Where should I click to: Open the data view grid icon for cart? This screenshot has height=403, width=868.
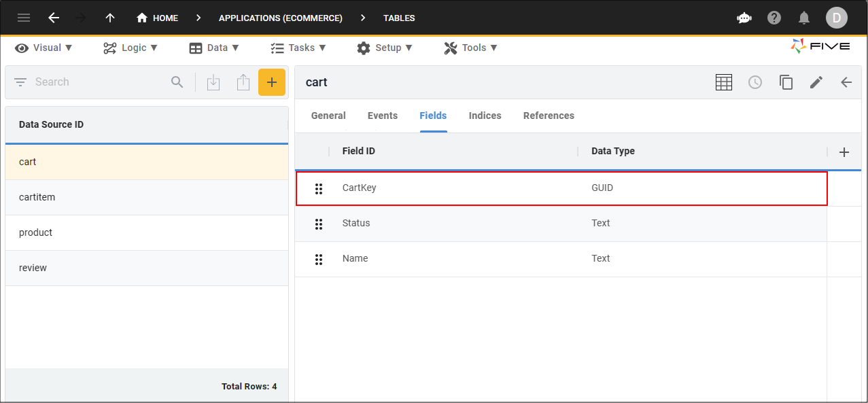(x=724, y=82)
